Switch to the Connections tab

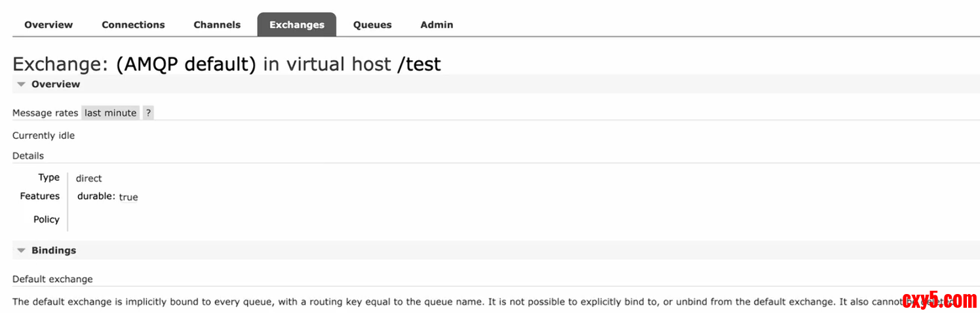(x=133, y=25)
